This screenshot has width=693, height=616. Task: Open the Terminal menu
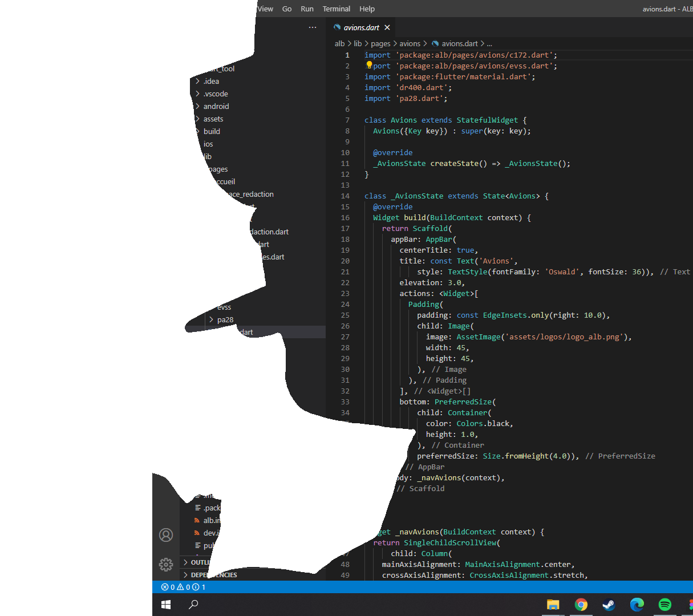(336, 9)
